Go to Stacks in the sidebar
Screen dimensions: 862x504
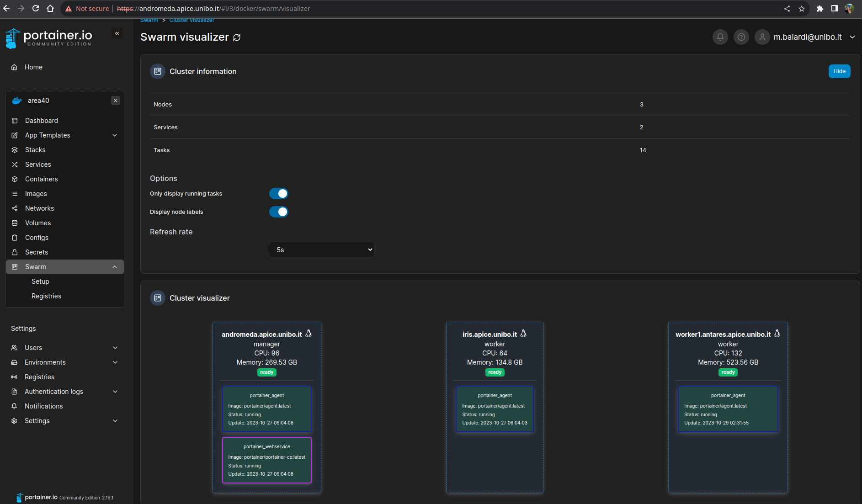tap(35, 150)
